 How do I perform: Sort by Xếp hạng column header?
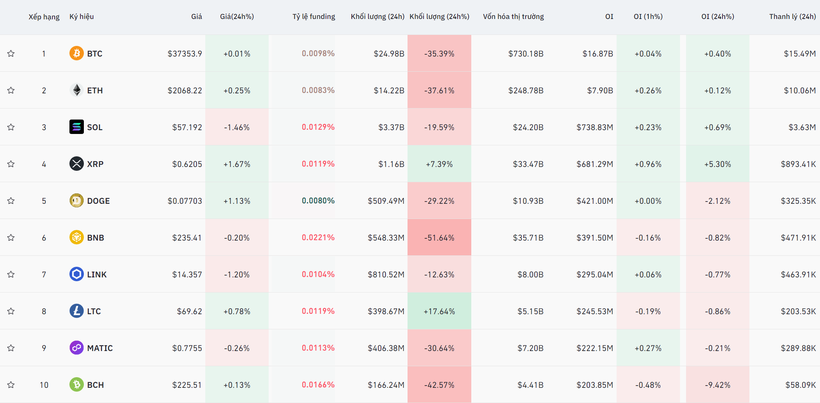43,17
